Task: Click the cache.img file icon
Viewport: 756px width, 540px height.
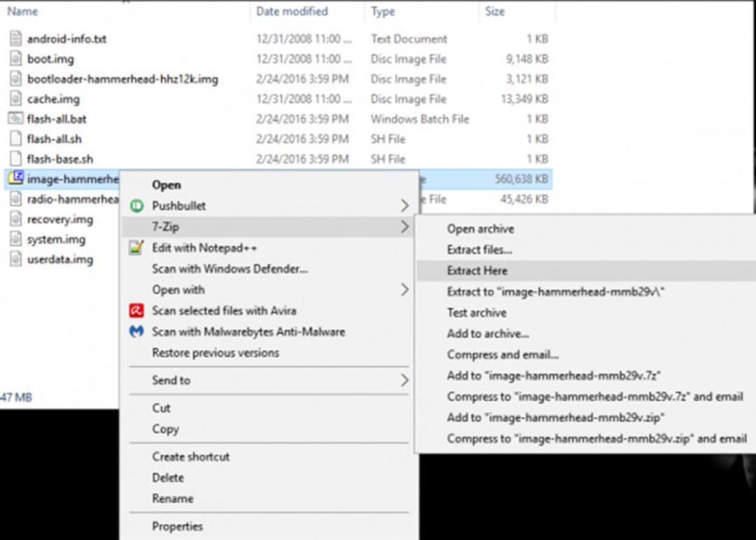Action: [x=15, y=99]
